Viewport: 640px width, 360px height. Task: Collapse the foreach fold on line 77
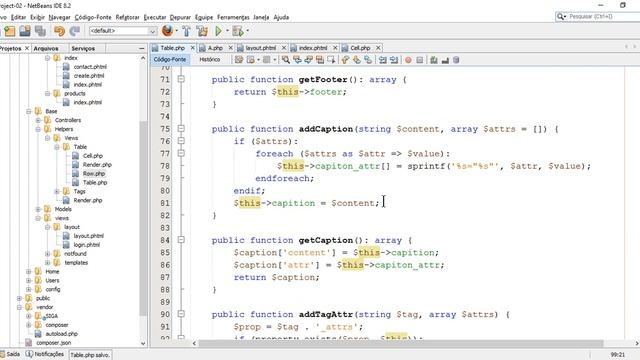point(181,153)
